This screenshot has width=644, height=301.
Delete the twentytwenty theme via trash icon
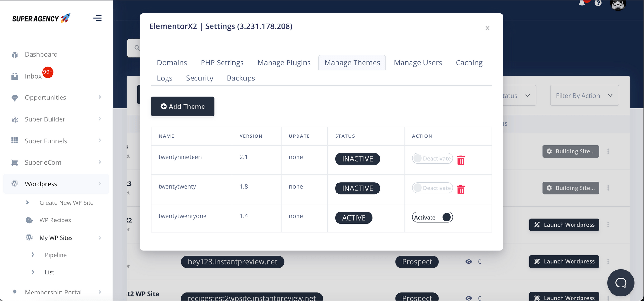point(461,190)
